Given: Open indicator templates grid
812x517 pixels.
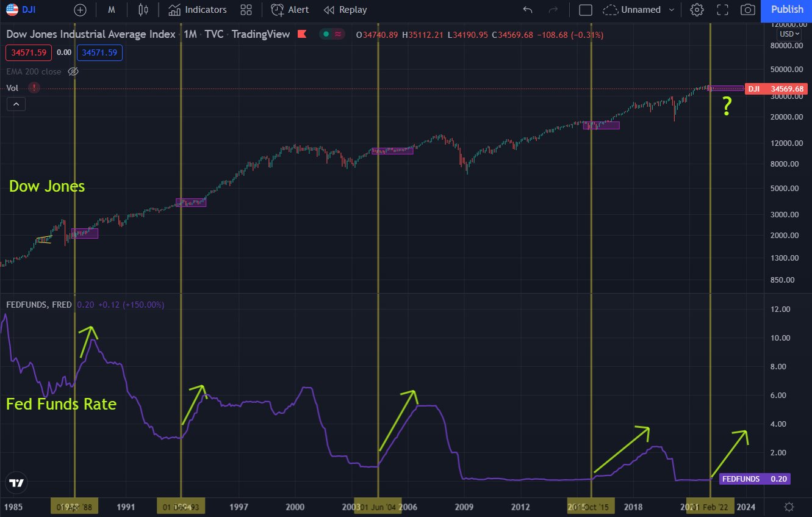Looking at the screenshot, I should [x=246, y=10].
